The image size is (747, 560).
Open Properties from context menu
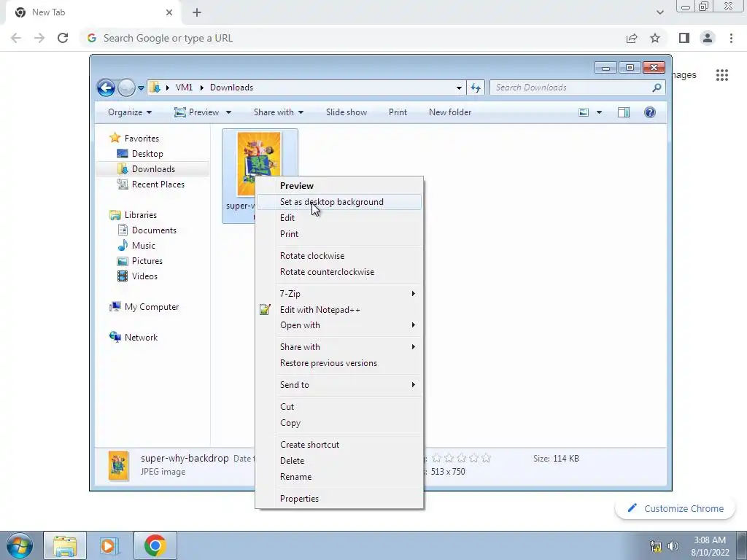click(339, 499)
